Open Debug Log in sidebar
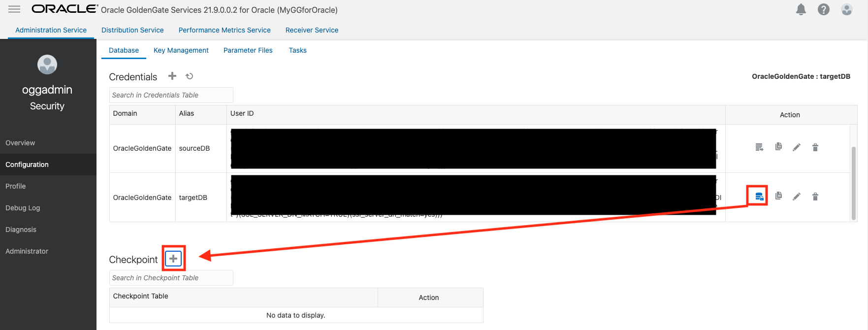This screenshot has width=868, height=330. [x=48, y=208]
